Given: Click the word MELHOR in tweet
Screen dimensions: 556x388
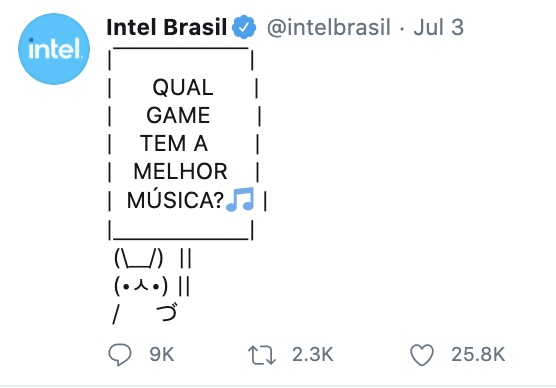Looking at the screenshot, I should click(180, 172).
